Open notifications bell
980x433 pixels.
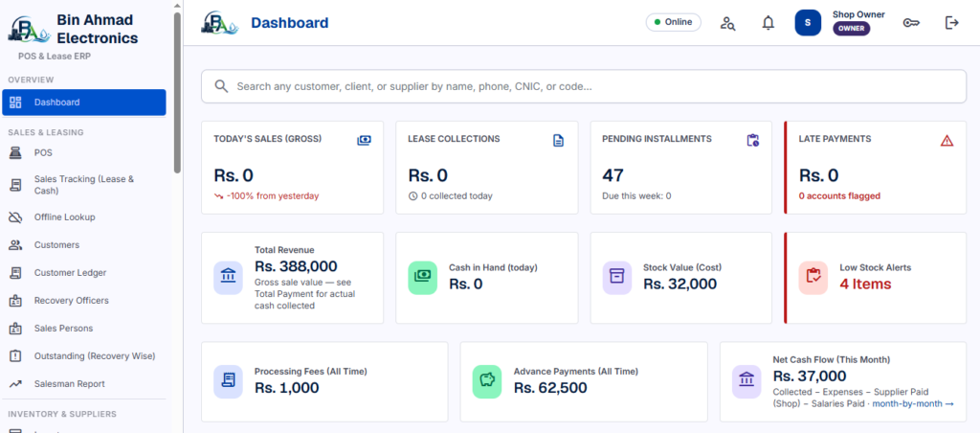click(768, 23)
